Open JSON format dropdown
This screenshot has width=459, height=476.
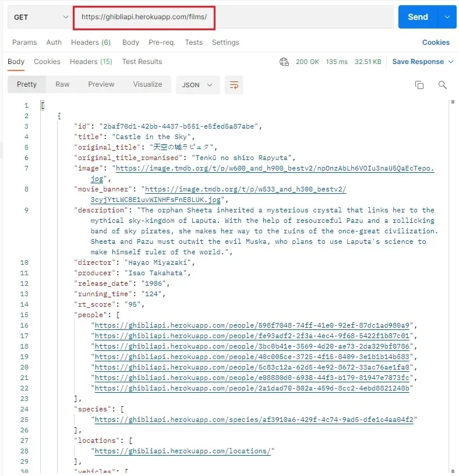[x=197, y=85]
